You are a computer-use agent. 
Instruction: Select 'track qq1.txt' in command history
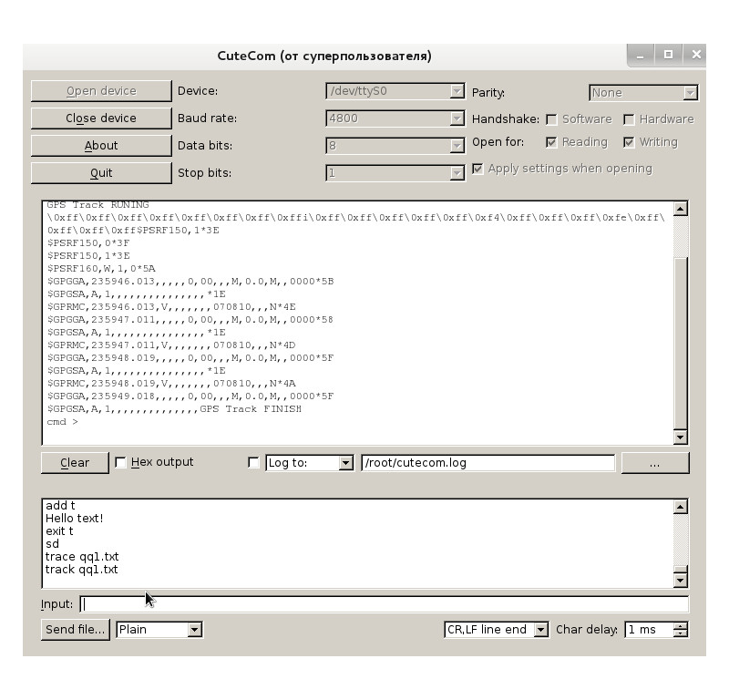coord(81,570)
